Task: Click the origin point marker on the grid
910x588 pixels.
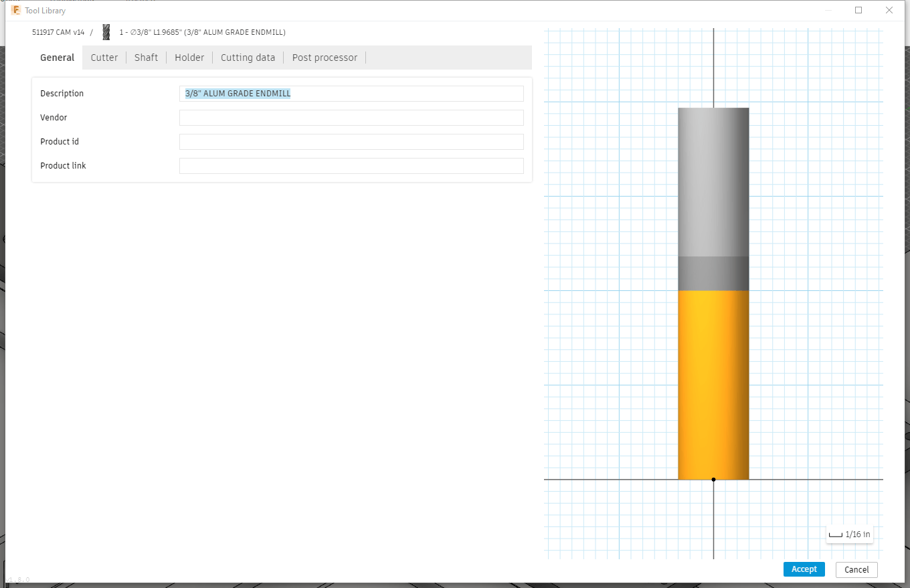Action: (x=713, y=479)
